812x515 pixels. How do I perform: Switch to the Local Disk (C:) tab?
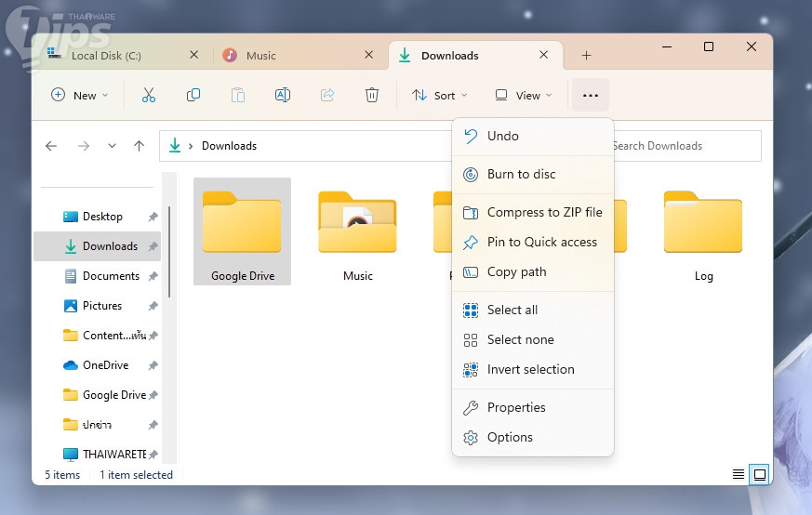[106, 56]
